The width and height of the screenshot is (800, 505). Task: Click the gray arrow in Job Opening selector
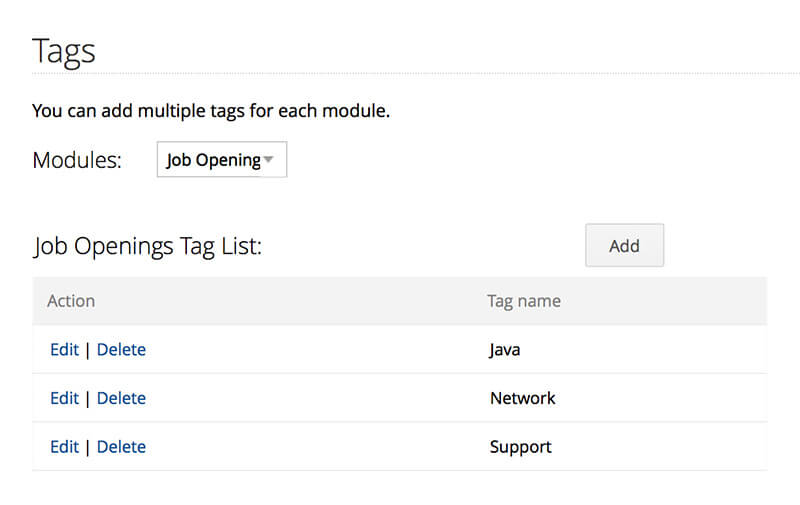click(x=268, y=160)
